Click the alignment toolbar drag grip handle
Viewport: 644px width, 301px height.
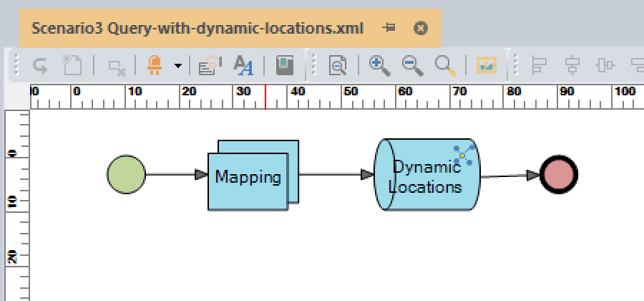coord(517,65)
